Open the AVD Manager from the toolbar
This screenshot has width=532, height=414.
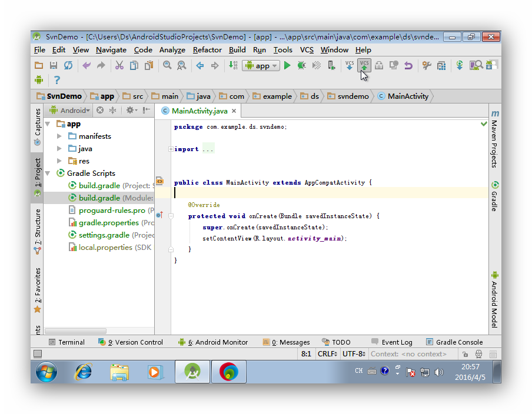click(x=474, y=65)
